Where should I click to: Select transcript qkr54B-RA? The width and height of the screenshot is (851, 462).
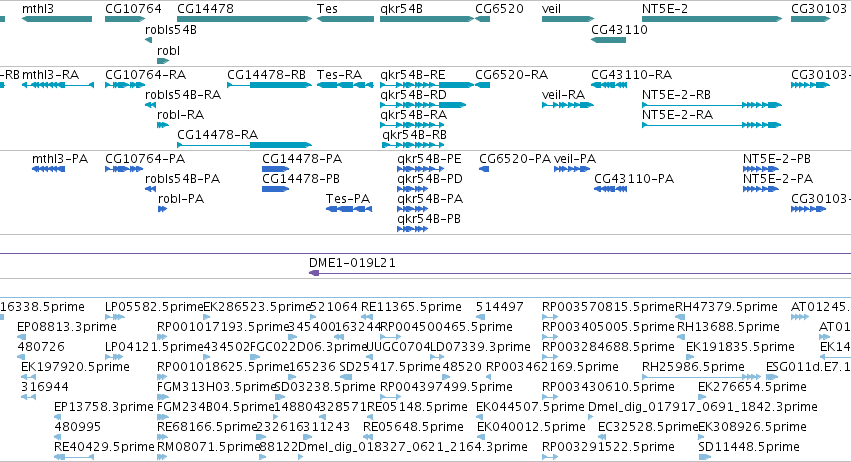coord(412,125)
